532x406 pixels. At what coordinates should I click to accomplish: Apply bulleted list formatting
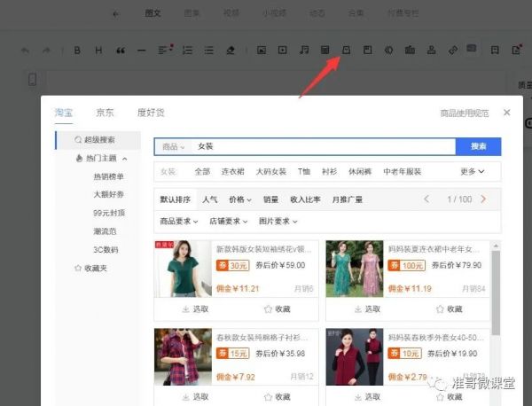pos(209,51)
